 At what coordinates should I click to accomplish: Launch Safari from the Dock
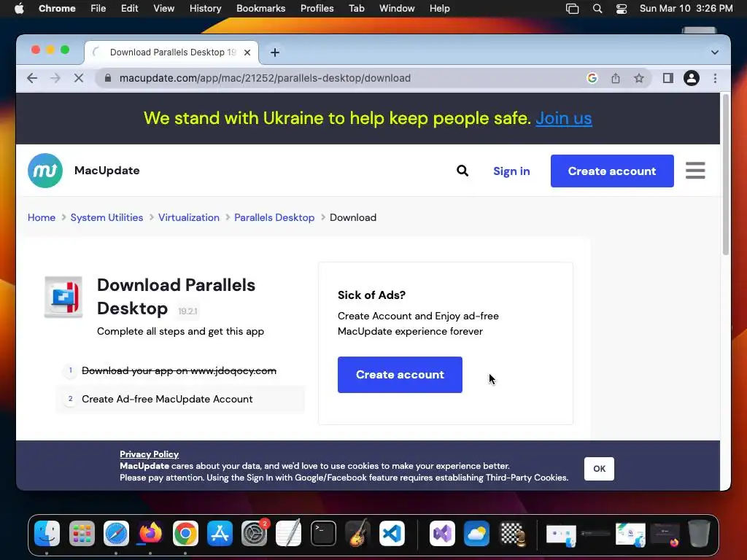tap(116, 533)
